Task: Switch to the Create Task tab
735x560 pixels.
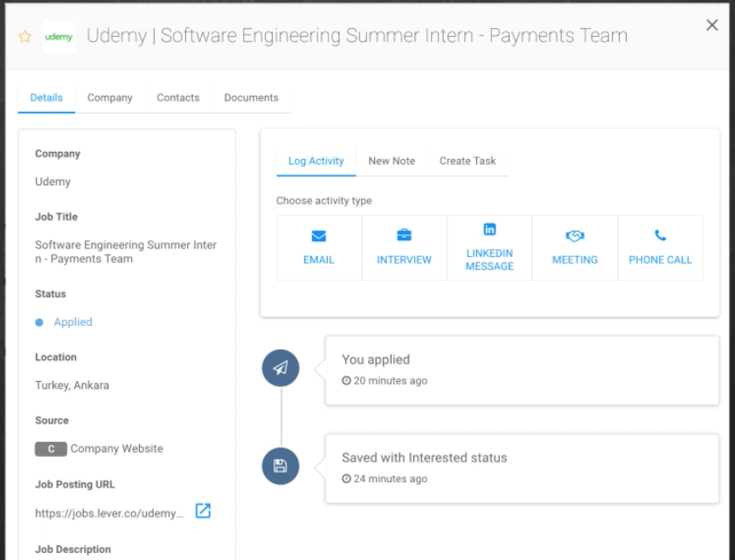Action: [x=468, y=161]
